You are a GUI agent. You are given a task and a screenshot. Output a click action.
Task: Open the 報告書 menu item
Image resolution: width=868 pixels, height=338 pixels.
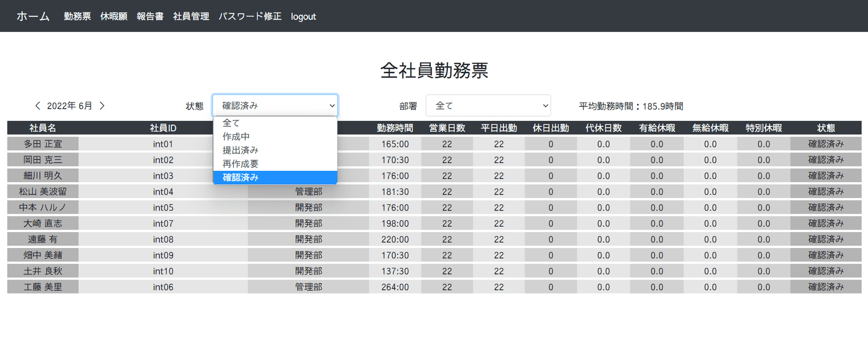coord(150,16)
